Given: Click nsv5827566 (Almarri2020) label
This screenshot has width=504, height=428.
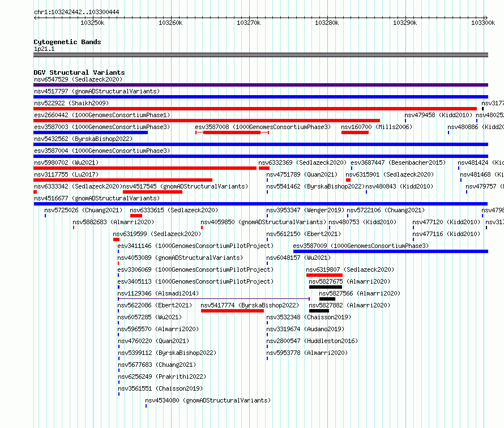Looking at the screenshot, I should [x=360, y=293].
